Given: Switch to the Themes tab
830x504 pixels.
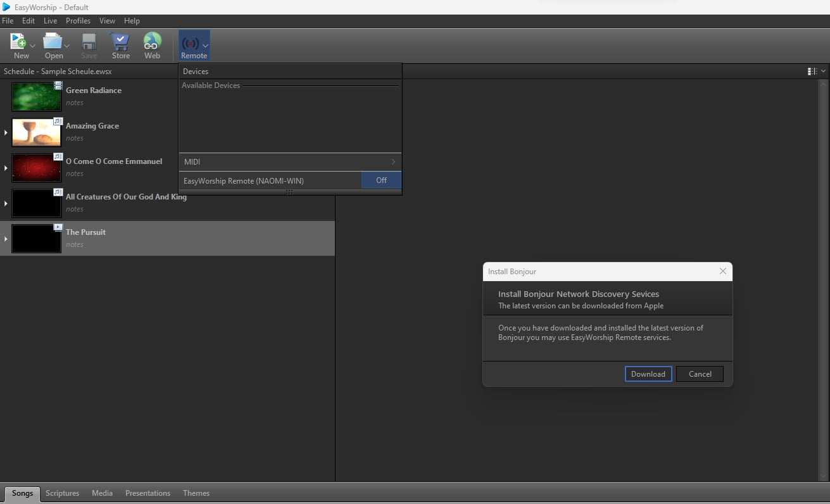Looking at the screenshot, I should (x=196, y=493).
